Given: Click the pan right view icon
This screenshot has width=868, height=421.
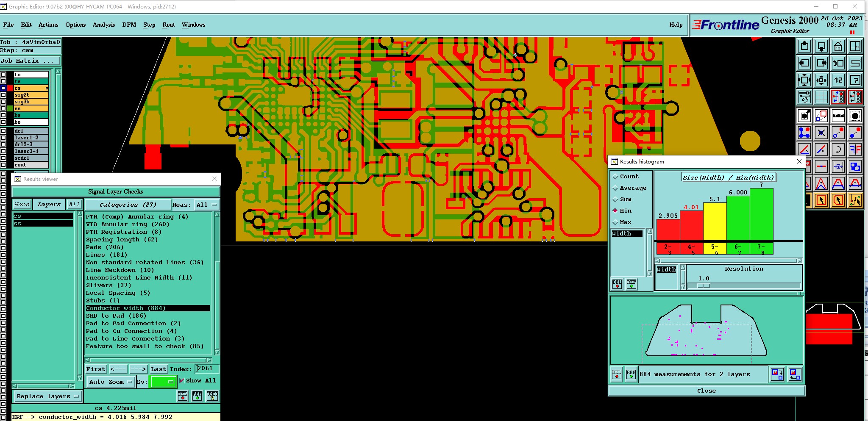Looking at the screenshot, I should [821, 63].
